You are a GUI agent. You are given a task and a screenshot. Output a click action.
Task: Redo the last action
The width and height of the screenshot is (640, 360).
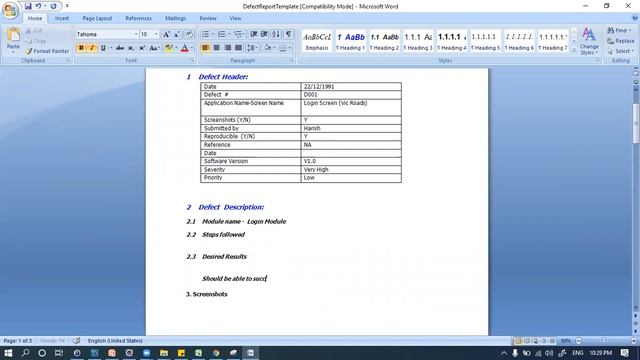coord(53,6)
